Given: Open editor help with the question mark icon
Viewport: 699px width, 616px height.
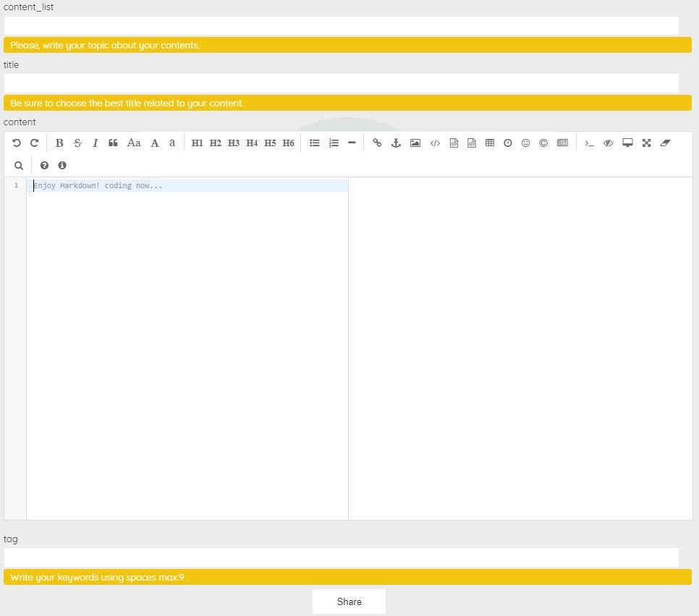Looking at the screenshot, I should (44, 166).
